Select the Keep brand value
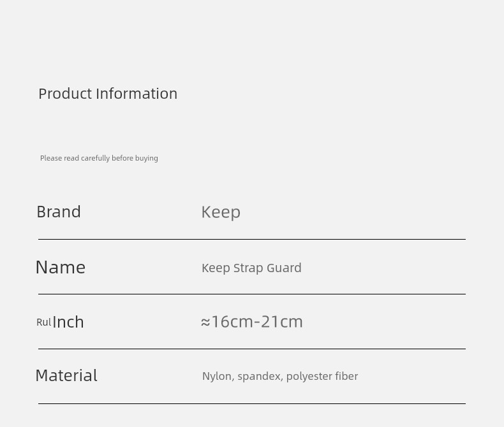The height and width of the screenshot is (427, 504). pos(221,212)
